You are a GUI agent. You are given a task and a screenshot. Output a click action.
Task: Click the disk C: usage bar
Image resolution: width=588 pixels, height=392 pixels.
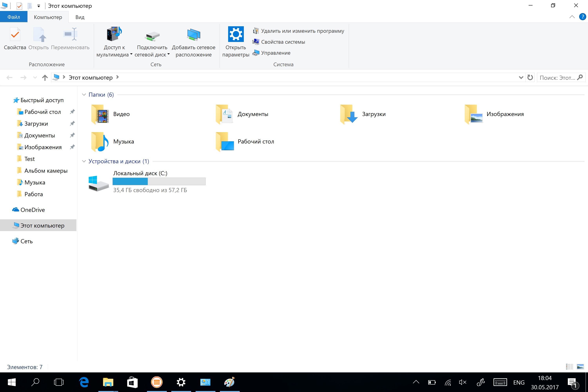[159, 181]
